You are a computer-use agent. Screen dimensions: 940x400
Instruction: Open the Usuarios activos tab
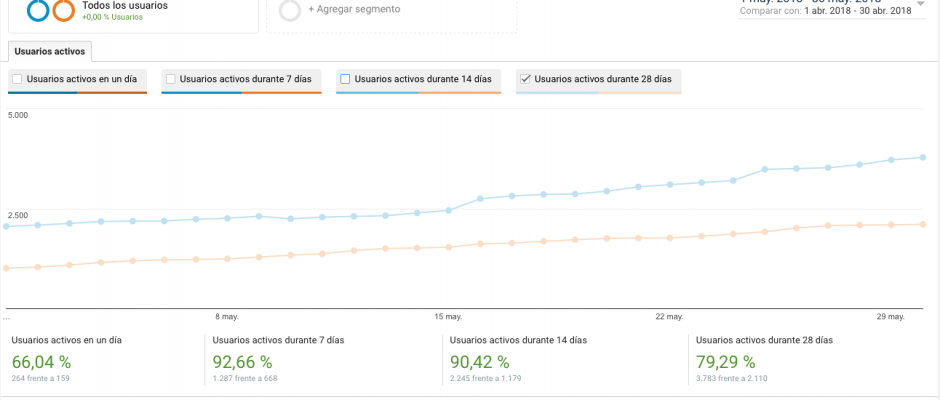click(x=50, y=52)
